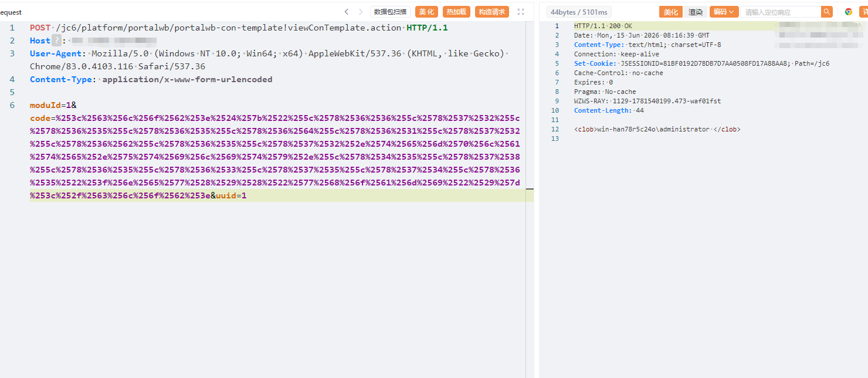The width and height of the screenshot is (868, 378).
Task: Click the code parameter name
Action: [x=40, y=118]
